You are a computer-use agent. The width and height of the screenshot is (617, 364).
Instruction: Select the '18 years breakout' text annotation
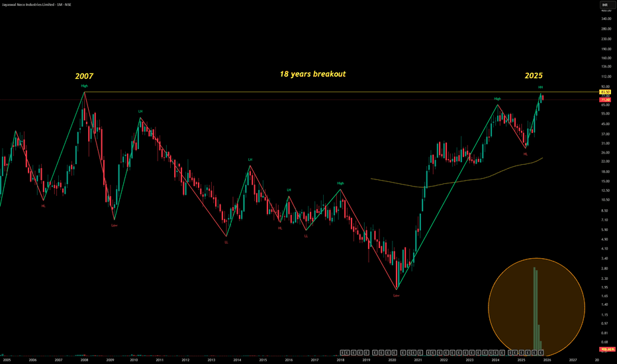312,75
